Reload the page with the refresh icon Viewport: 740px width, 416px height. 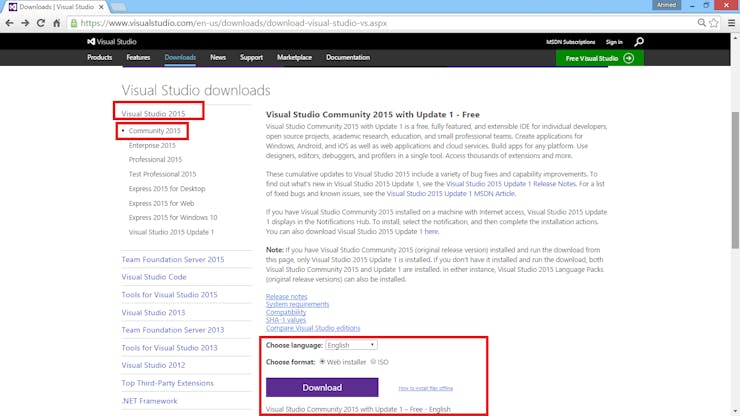click(x=41, y=23)
